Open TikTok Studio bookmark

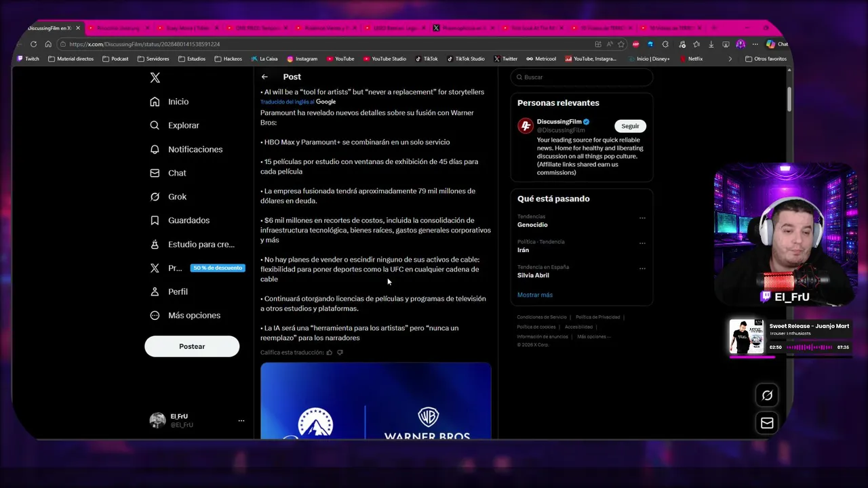click(465, 59)
